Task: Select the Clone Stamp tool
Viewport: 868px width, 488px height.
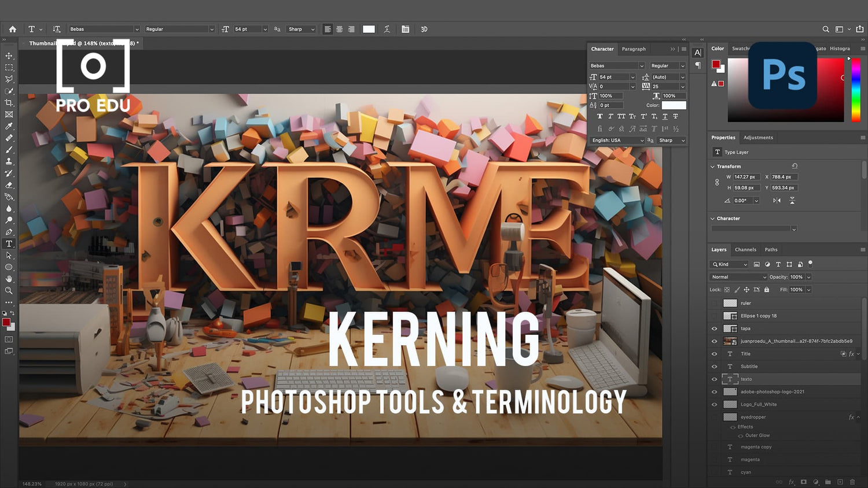Action: [9, 162]
